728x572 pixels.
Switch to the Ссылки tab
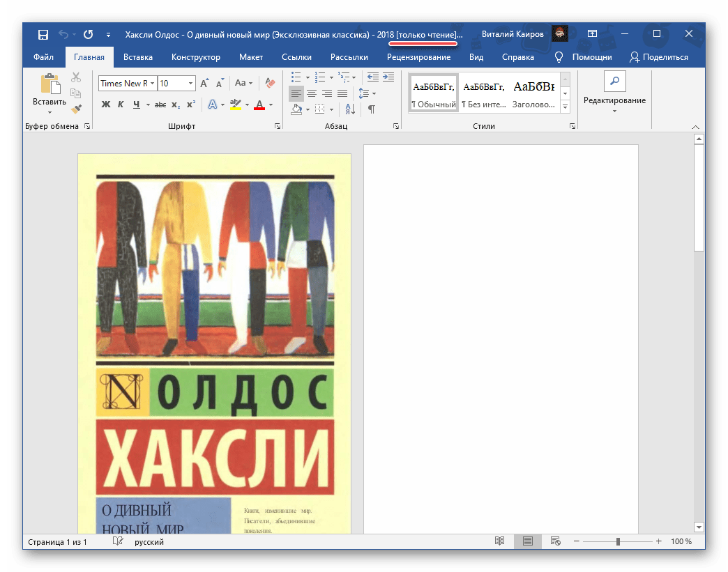coord(296,57)
